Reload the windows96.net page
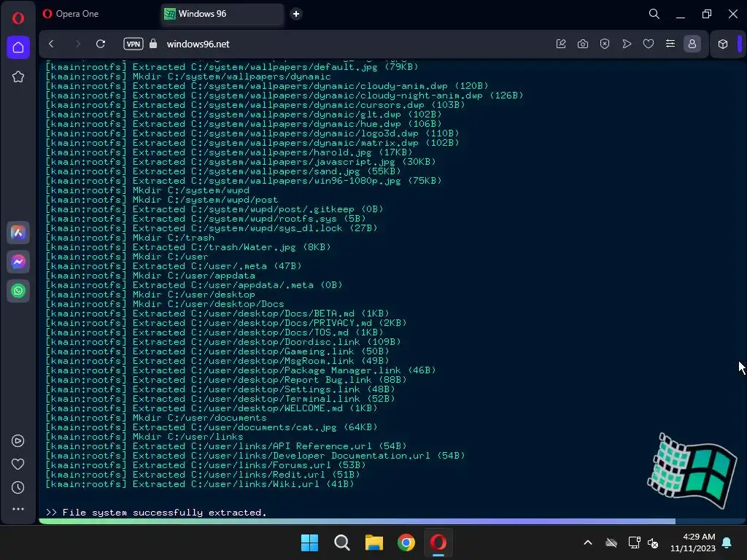747x560 pixels. coord(101,44)
